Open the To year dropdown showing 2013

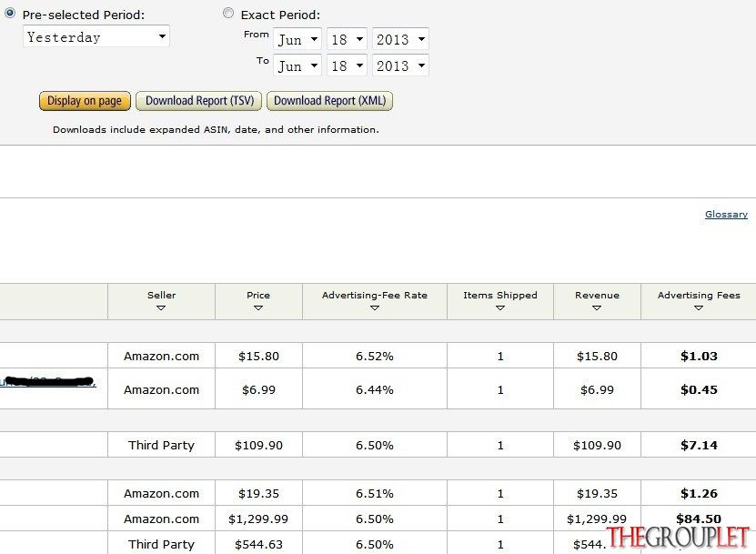(x=400, y=65)
